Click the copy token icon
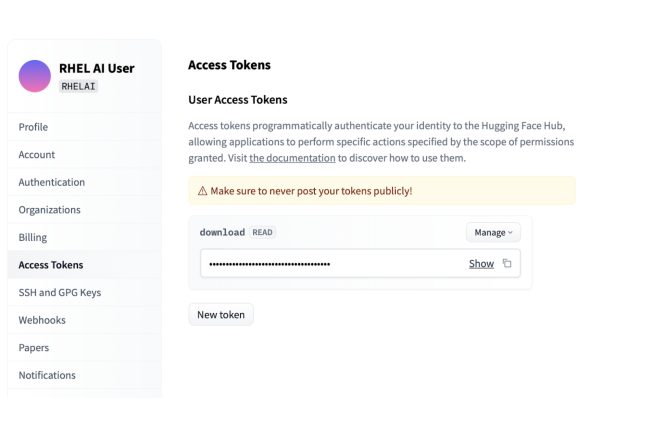Image resolution: width=650 pixels, height=433 pixels. click(507, 264)
